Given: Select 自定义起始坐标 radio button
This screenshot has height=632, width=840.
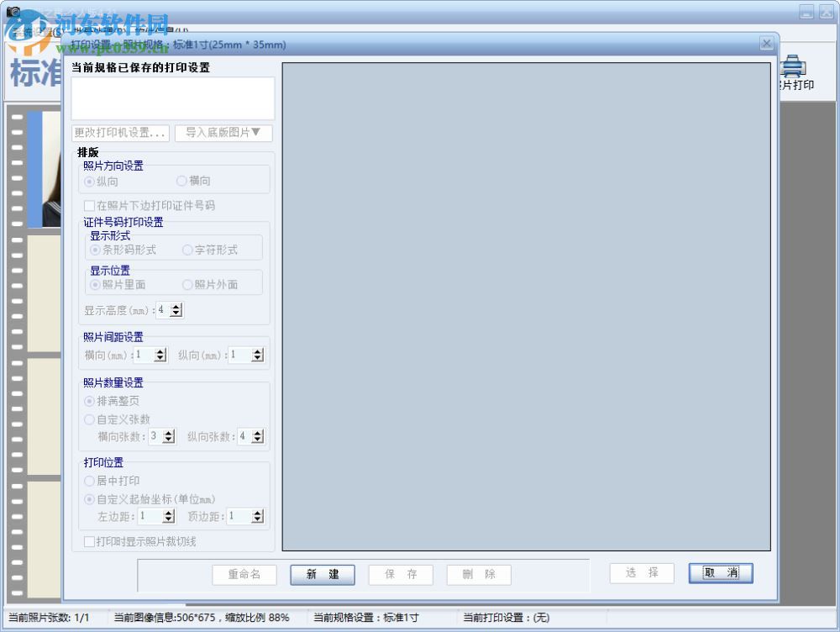Looking at the screenshot, I should tap(90, 499).
